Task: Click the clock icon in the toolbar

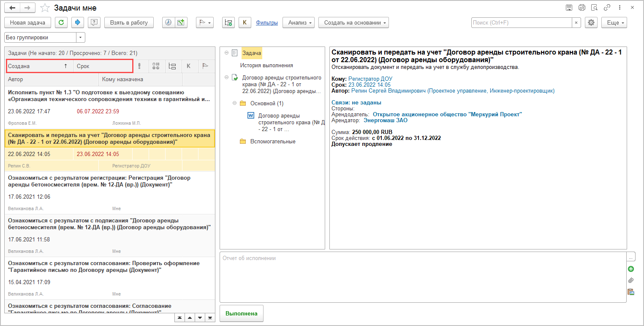Action: tap(168, 22)
